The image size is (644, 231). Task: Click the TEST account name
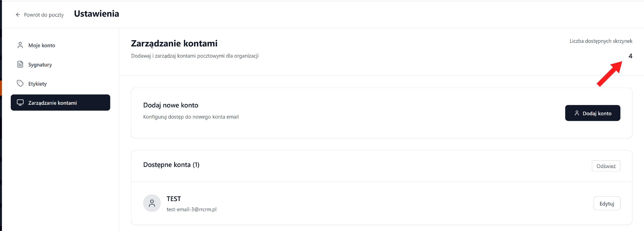click(174, 199)
